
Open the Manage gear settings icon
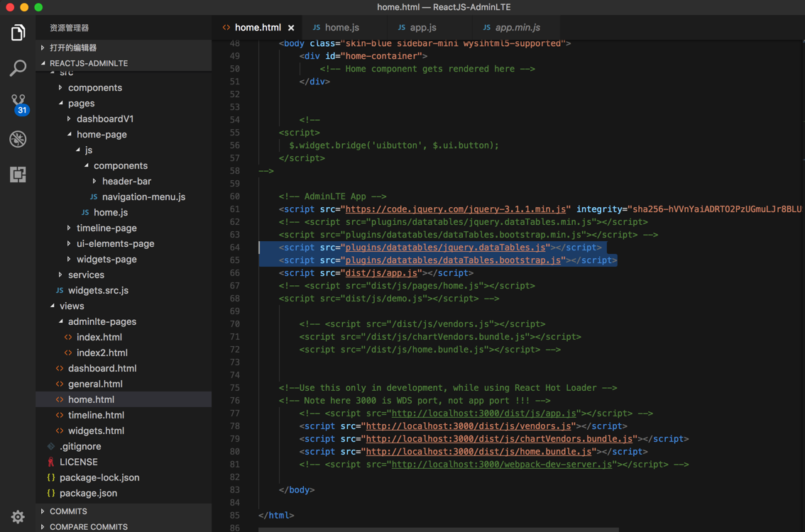pyautogui.click(x=18, y=516)
